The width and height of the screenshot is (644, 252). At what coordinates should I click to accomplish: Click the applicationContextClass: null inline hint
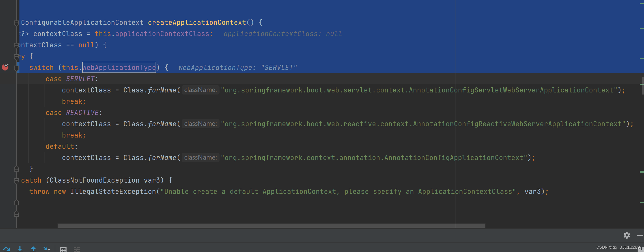pyautogui.click(x=282, y=33)
